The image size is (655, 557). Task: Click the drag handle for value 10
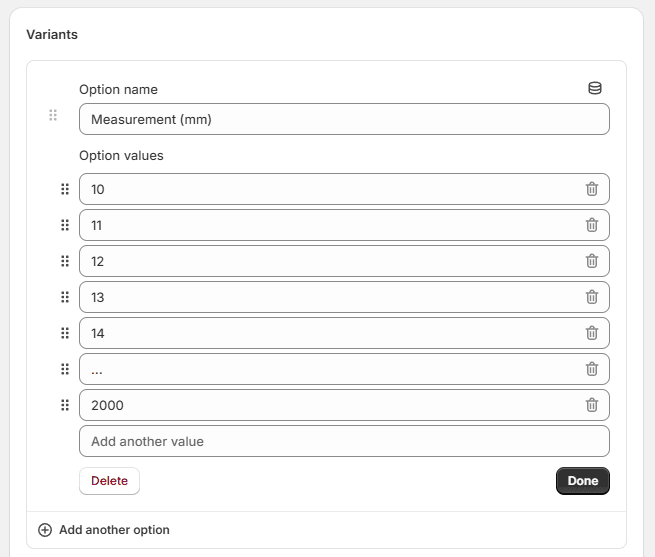pyautogui.click(x=65, y=189)
